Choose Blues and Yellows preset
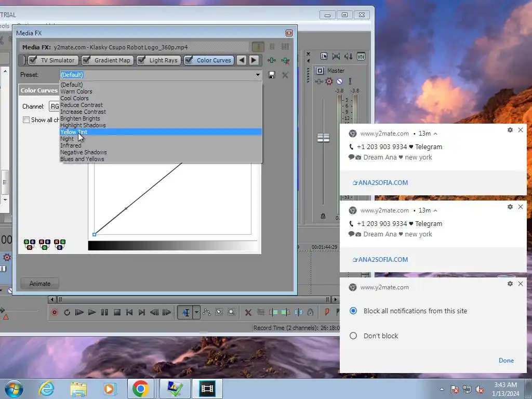This screenshot has width=532, height=399. (x=161, y=159)
